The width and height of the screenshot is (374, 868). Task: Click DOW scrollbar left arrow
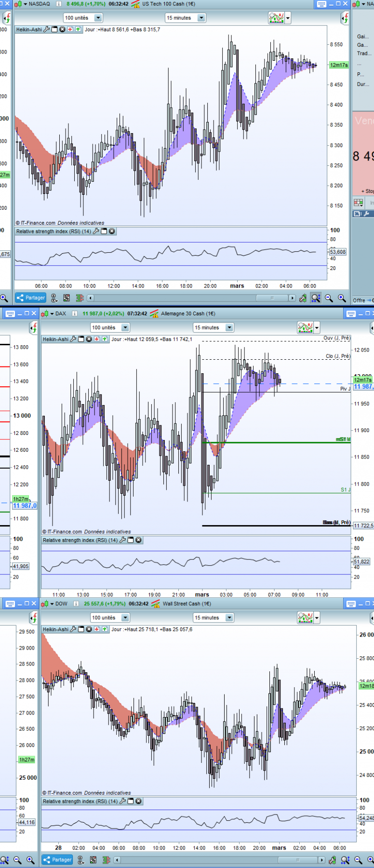point(117,860)
